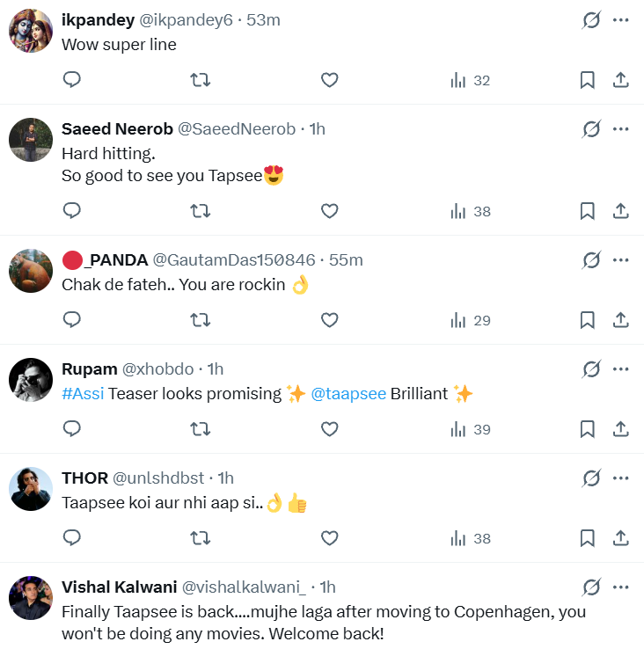The width and height of the screenshot is (644, 649).
Task: Share Saeed Neerob's reply
Action: 620,211
